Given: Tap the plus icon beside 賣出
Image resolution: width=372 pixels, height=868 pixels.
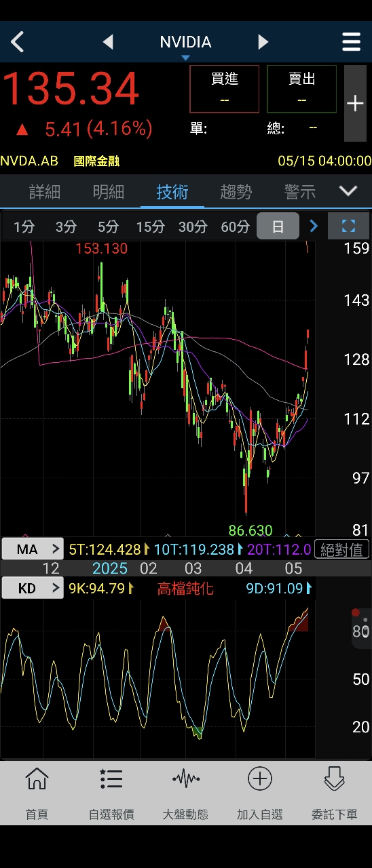Looking at the screenshot, I should point(355,103).
